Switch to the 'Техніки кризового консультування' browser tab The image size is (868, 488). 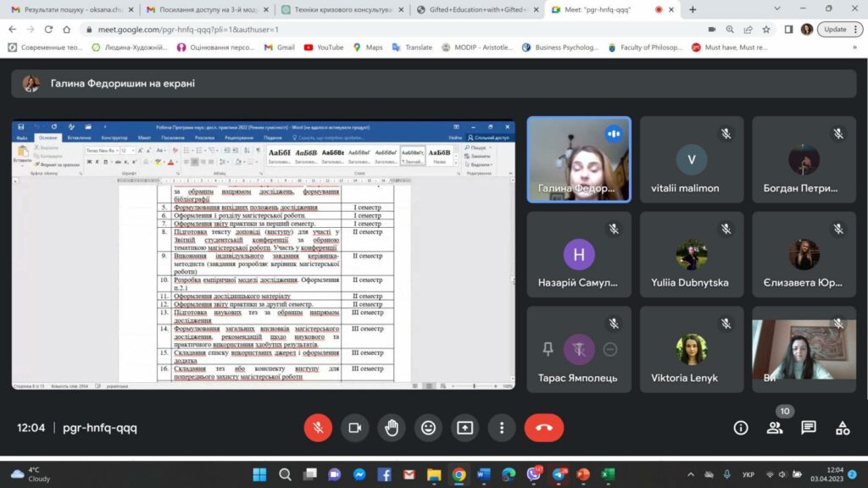342,9
